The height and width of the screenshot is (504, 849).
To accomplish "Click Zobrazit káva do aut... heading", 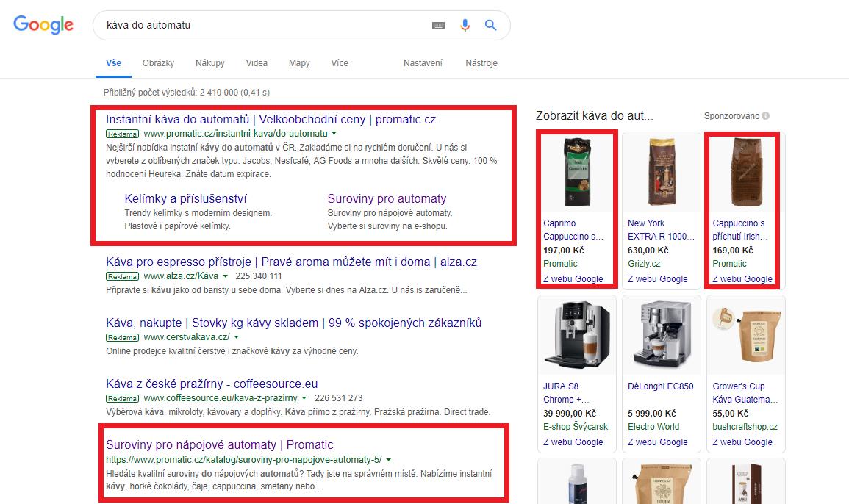I will [595, 115].
